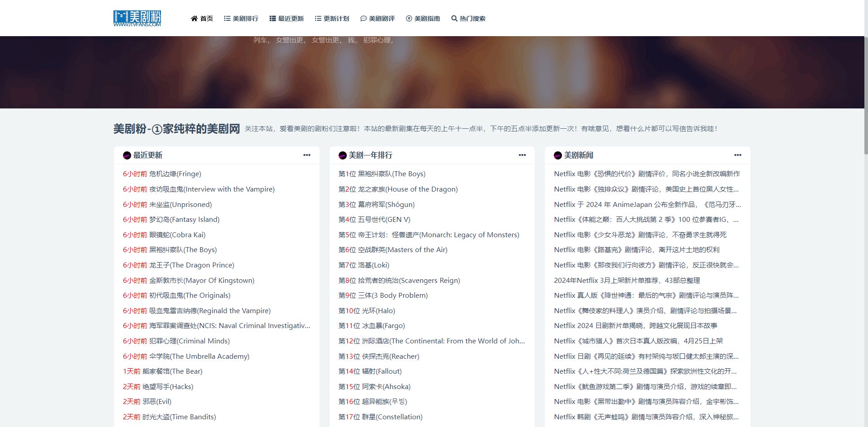Open 第4位 五号世代(GEN V)
The image size is (868, 427).
point(374,220)
